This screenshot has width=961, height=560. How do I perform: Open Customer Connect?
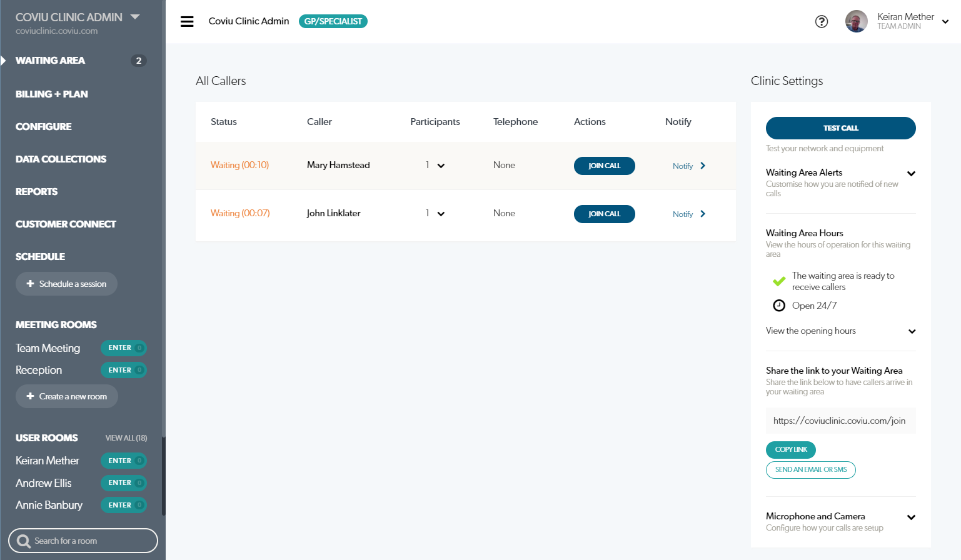(66, 224)
